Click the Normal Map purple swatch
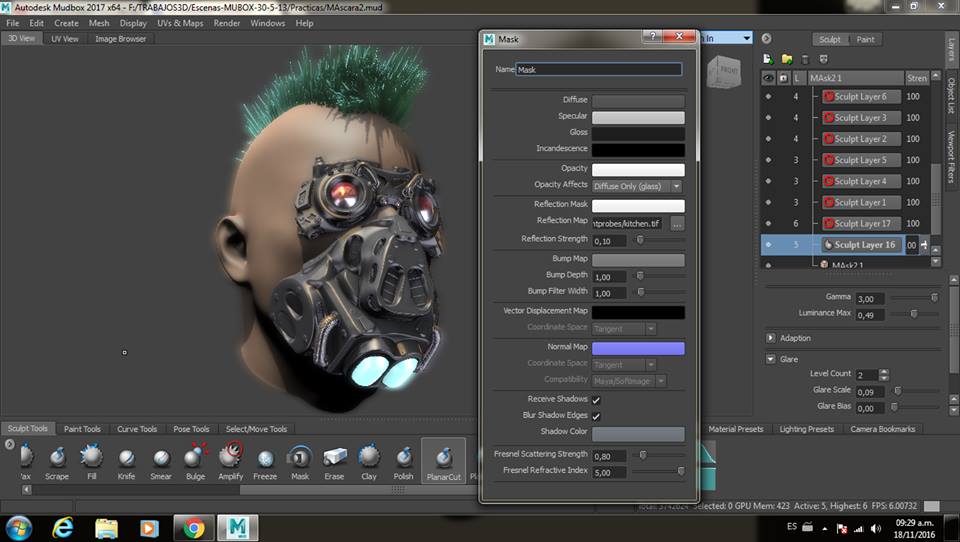 pyautogui.click(x=638, y=348)
